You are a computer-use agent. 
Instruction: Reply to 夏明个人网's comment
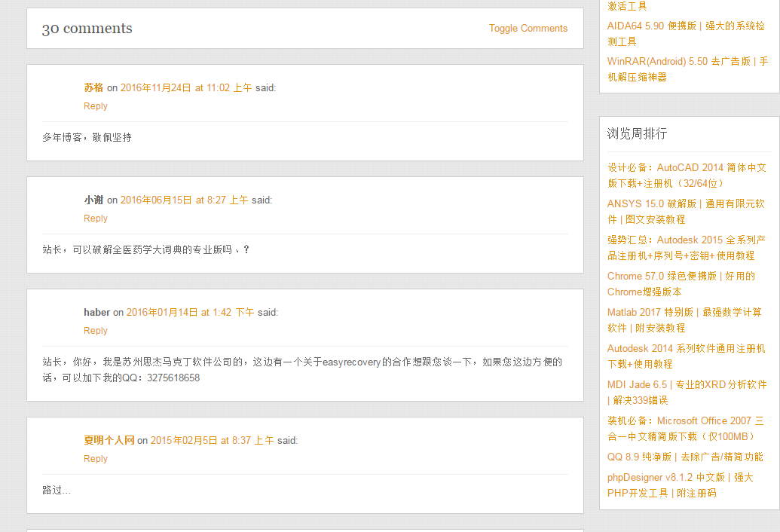(96, 458)
